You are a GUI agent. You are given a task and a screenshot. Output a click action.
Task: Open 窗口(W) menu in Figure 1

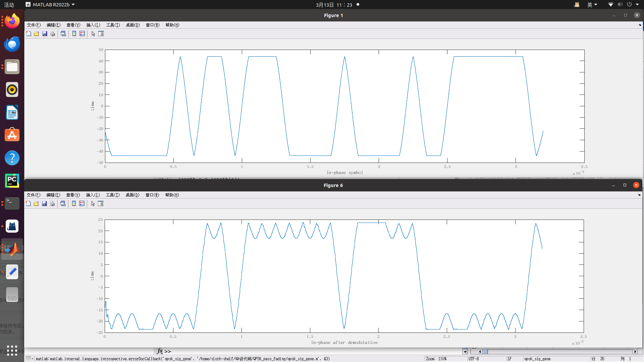[153, 25]
